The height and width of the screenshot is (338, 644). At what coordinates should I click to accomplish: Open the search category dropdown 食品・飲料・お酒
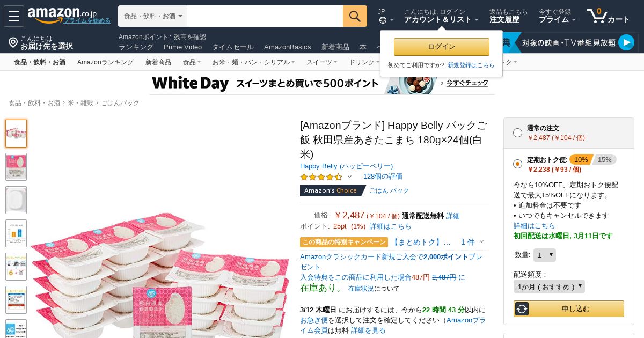click(x=152, y=16)
